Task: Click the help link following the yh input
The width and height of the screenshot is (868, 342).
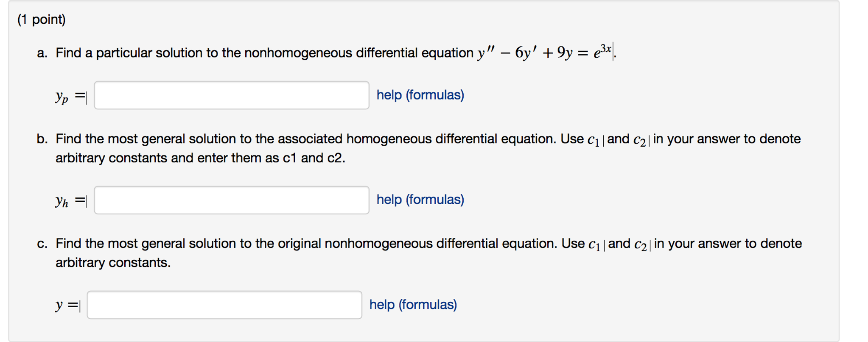Action: click(420, 199)
